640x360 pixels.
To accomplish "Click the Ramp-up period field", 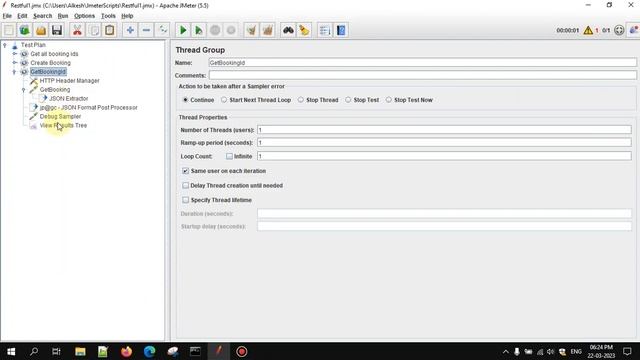I will 444,143.
